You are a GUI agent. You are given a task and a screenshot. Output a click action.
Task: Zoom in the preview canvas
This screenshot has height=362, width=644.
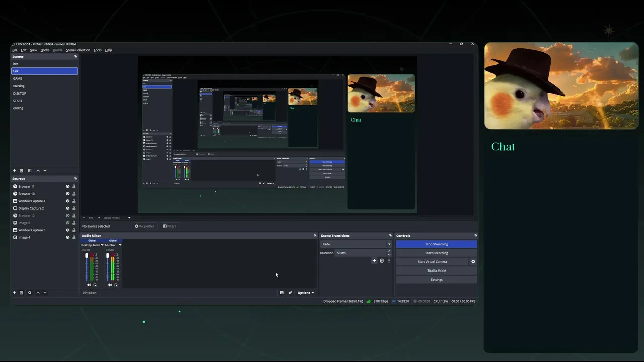[x=99, y=218]
